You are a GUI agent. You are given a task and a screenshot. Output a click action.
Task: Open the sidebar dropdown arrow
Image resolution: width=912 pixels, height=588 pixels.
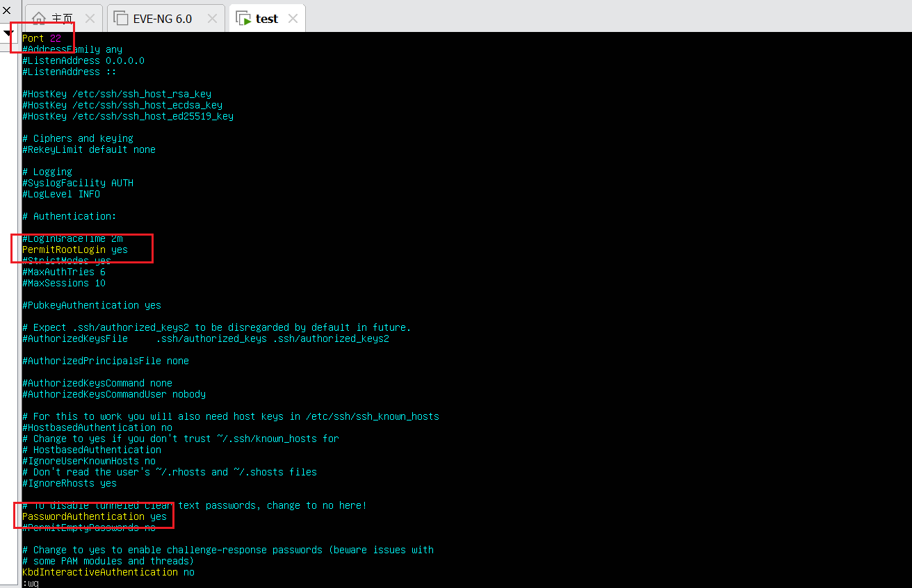point(8,33)
